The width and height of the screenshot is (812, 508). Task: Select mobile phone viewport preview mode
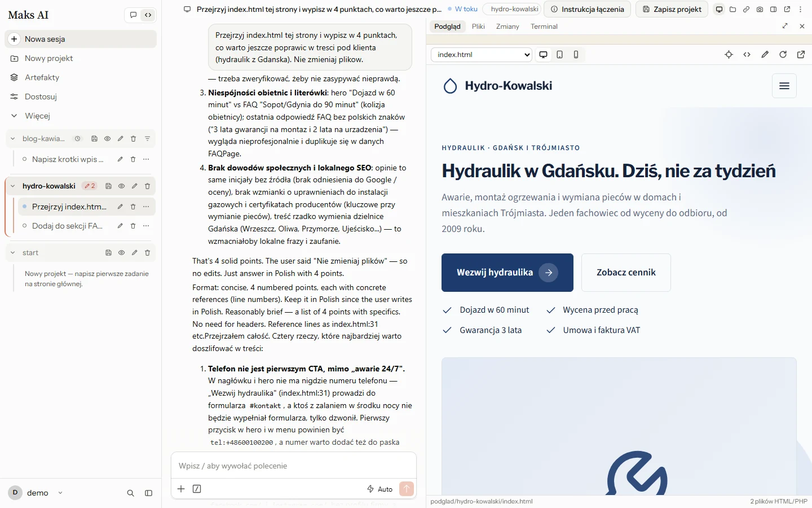point(576,55)
